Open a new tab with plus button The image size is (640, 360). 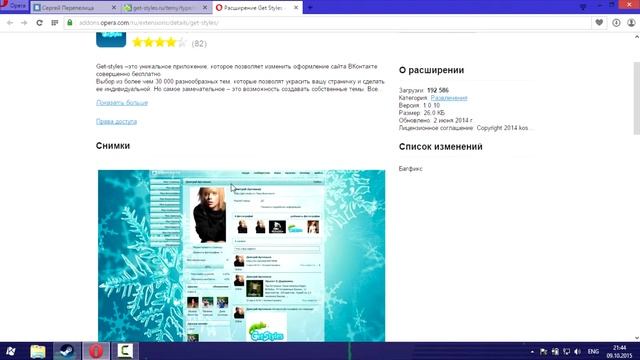310,7
